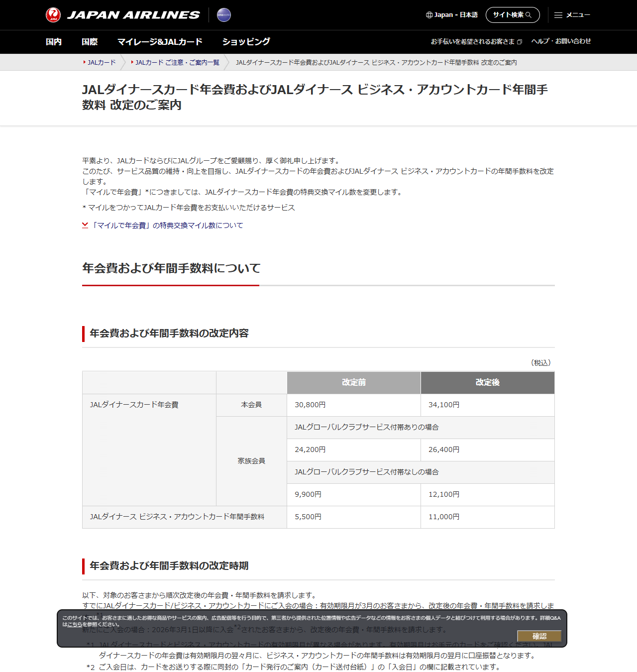The image size is (637, 672).
Task: Click the 改定後 table header
Action: 488,382
